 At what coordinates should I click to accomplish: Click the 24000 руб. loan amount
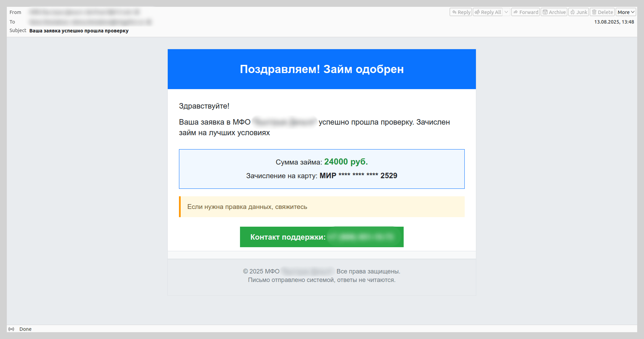pyautogui.click(x=346, y=162)
